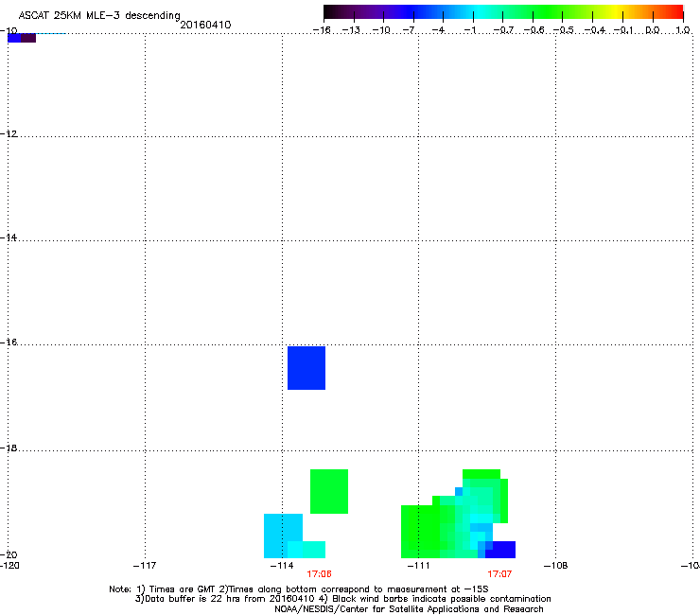Screen dimensions: 700x615
Task: Click the red 17:07 time label
Action: pos(499,574)
